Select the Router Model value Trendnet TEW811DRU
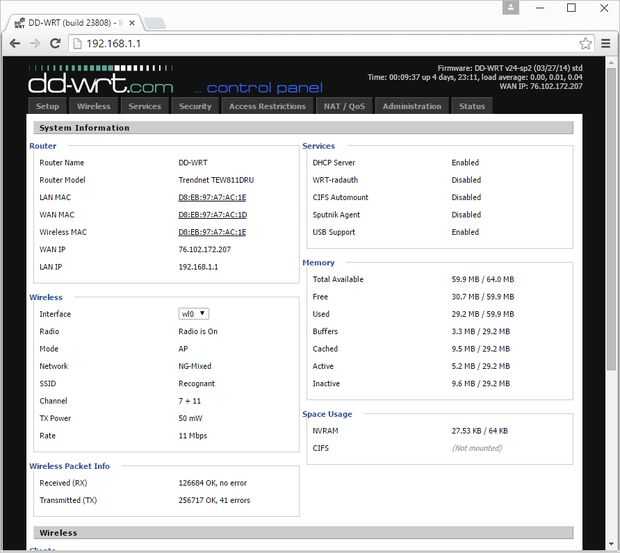This screenshot has height=553, width=620. (216, 180)
